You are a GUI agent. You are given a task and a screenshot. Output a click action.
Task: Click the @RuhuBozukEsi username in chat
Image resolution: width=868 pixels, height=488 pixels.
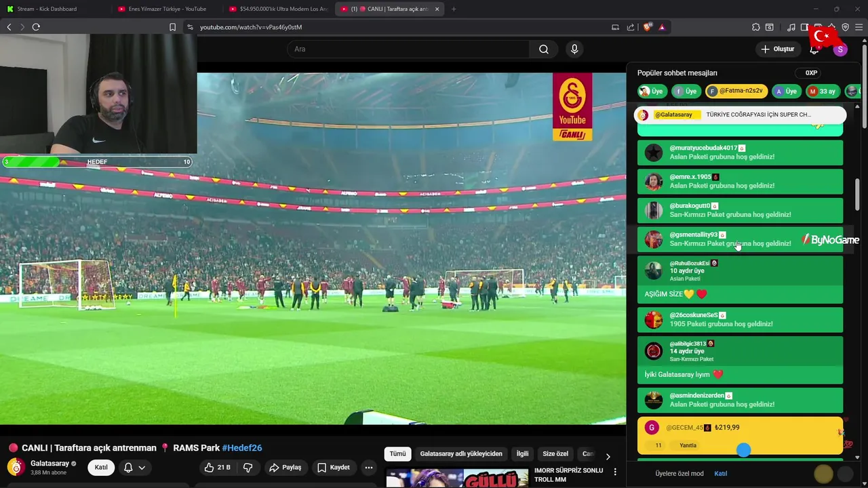[x=690, y=263]
